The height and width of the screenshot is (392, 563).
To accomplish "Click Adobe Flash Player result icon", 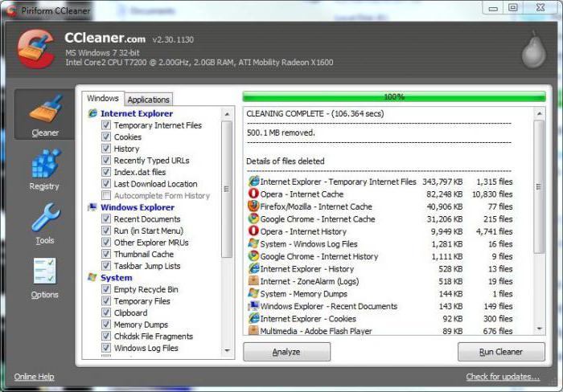I will click(x=253, y=330).
